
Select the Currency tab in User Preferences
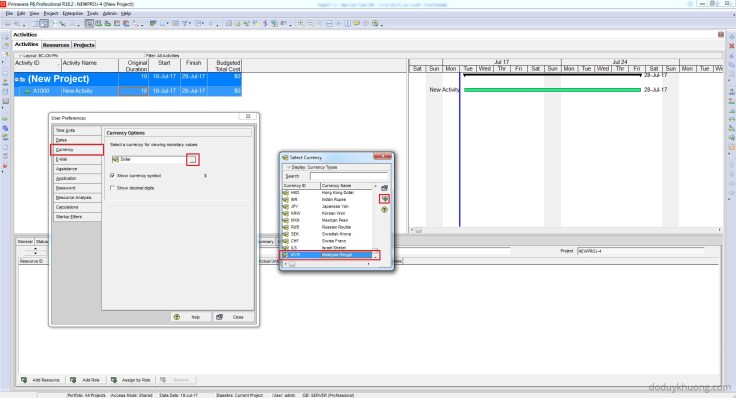pos(77,150)
